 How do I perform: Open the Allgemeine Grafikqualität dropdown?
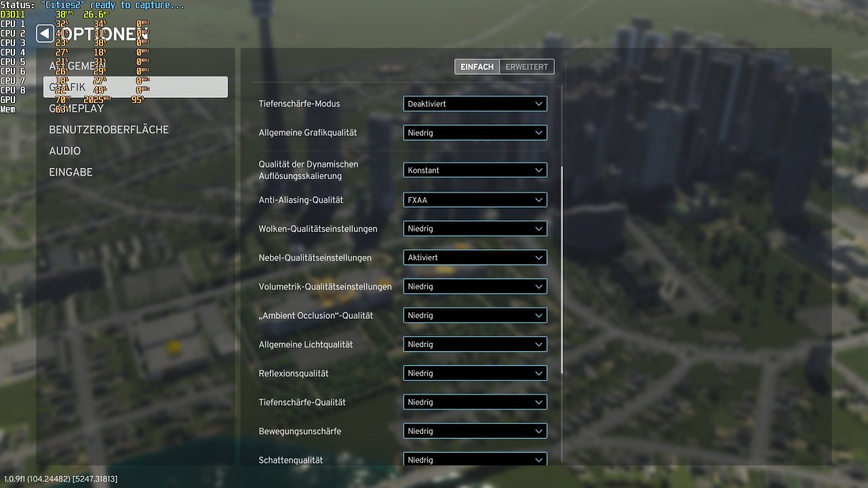coord(475,133)
